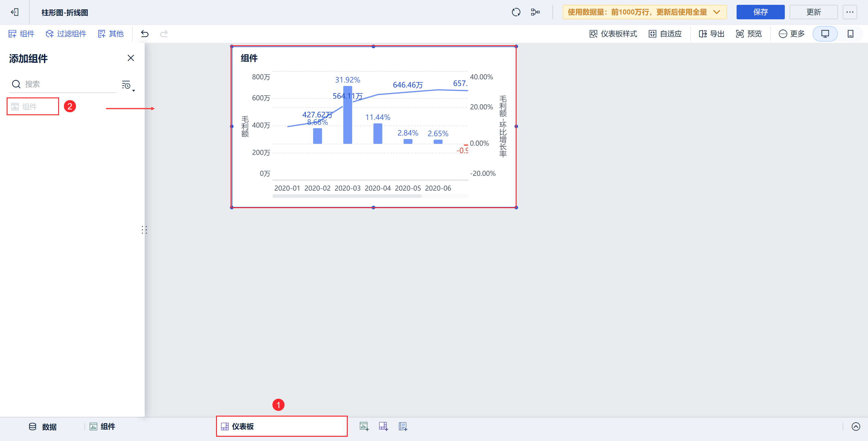Viewport: 868px width, 441px height.
Task: Click the redo arrow icon
Action: click(164, 34)
